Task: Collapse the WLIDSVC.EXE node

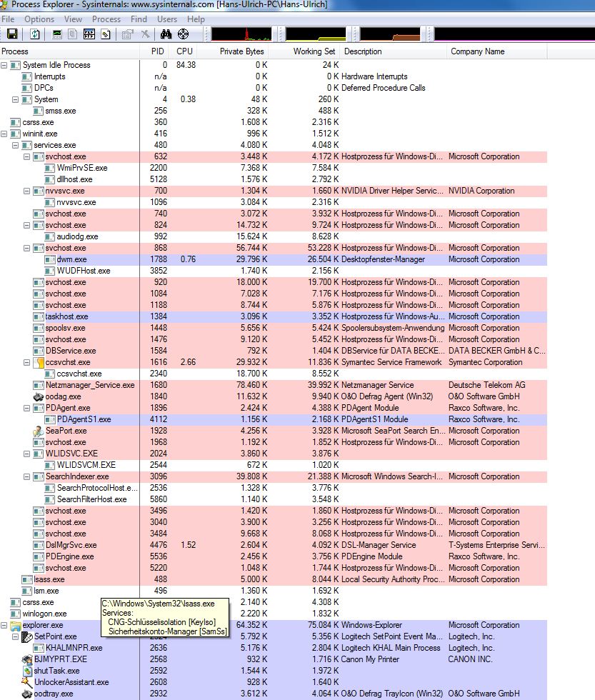Action: [x=26, y=454]
